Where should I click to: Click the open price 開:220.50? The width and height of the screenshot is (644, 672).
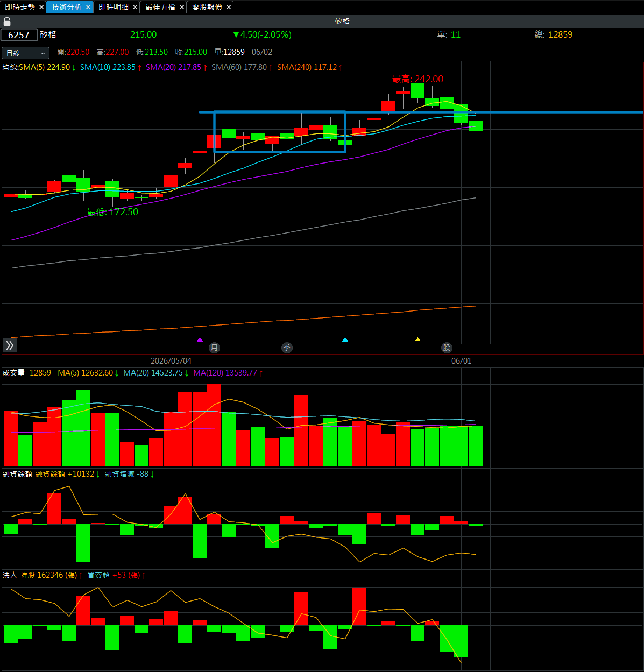coord(73,52)
